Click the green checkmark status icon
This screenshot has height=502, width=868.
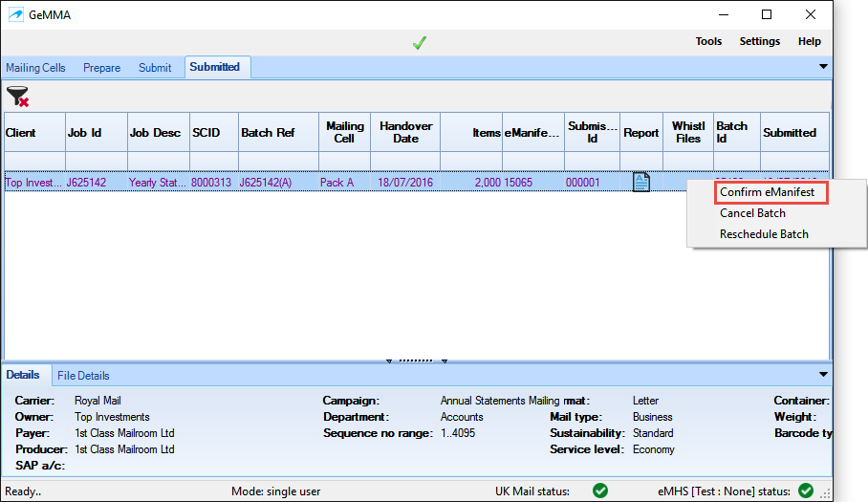point(420,43)
